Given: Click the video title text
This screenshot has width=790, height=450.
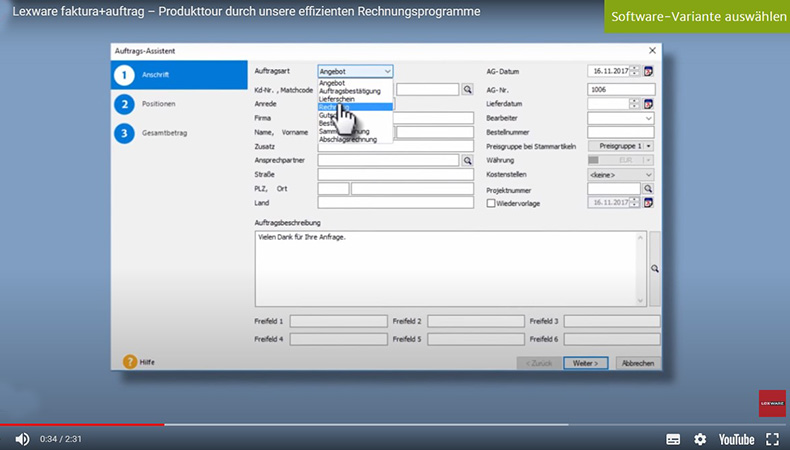Looking at the screenshot, I should click(246, 12).
